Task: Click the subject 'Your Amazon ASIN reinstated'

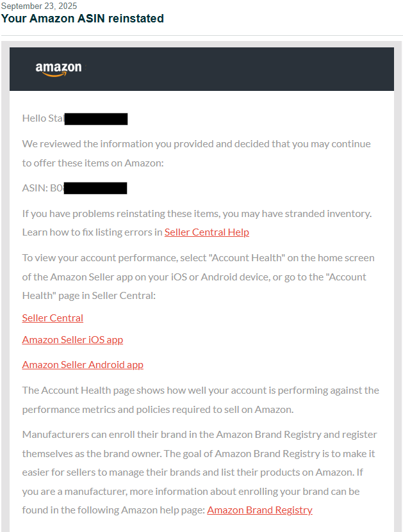Action: tap(82, 19)
